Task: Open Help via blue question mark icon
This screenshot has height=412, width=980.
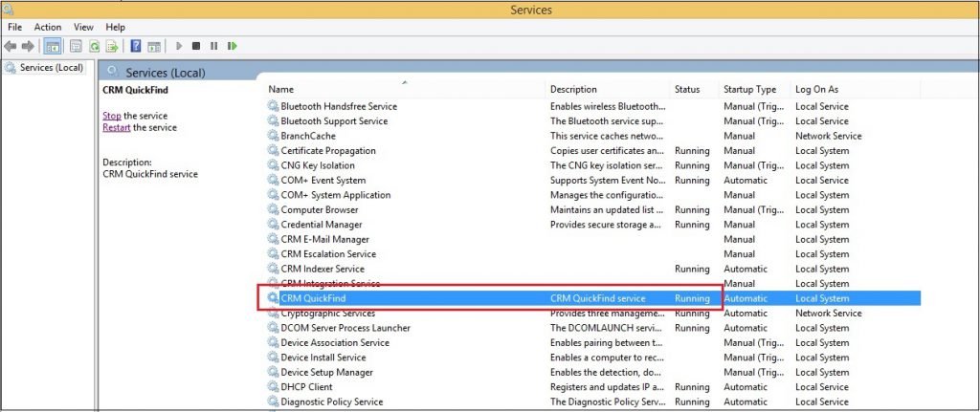Action: click(136, 46)
